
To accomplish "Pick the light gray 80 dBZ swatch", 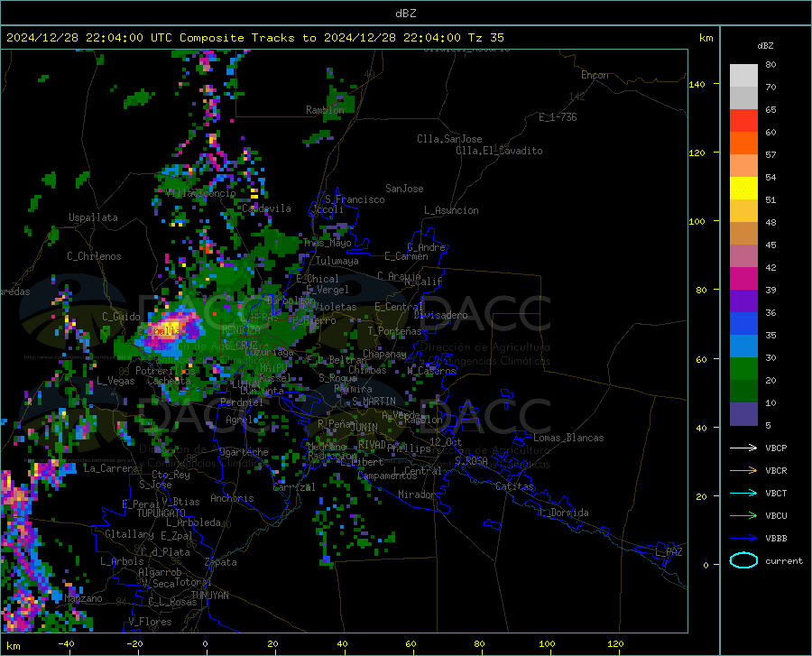I will (x=743, y=76).
